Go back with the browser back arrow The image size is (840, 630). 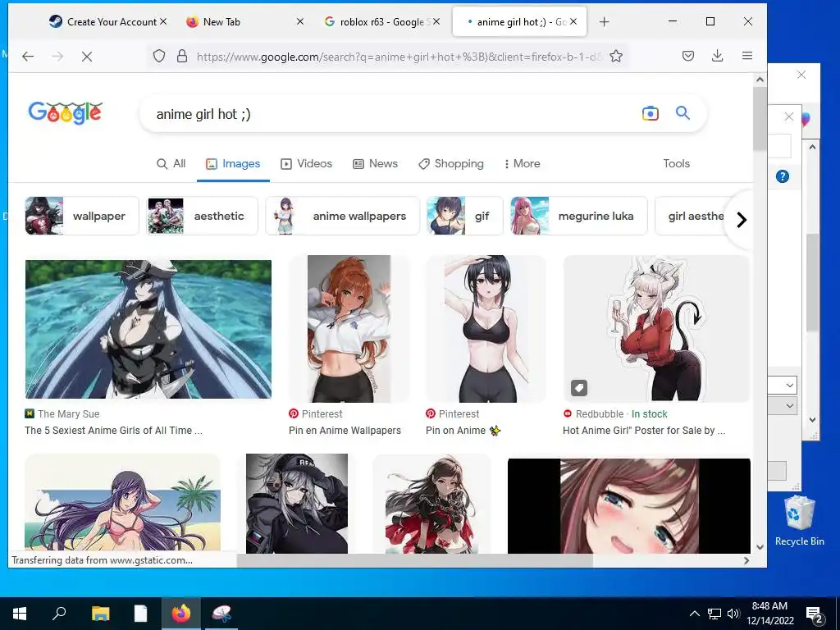(x=28, y=57)
